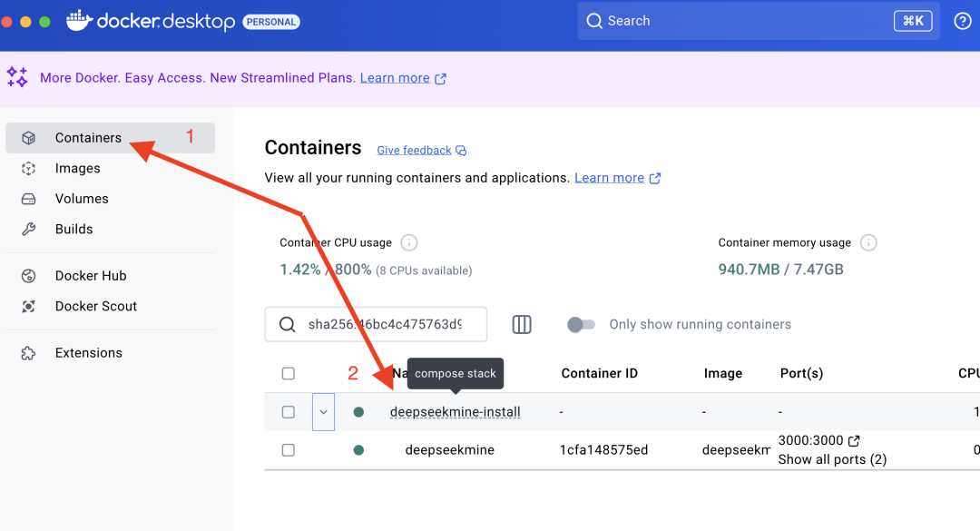This screenshot has height=531, width=980.
Task: Click the Give feedback link
Action: 414,150
